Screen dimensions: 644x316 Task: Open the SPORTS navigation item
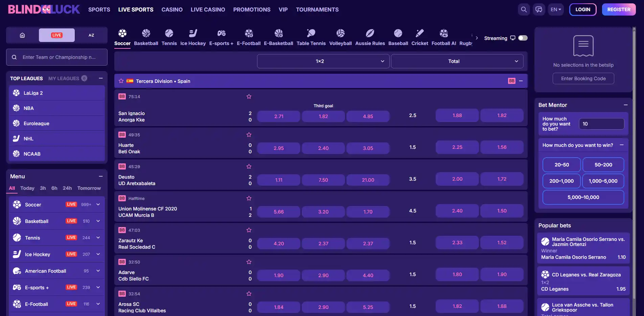(99, 9)
